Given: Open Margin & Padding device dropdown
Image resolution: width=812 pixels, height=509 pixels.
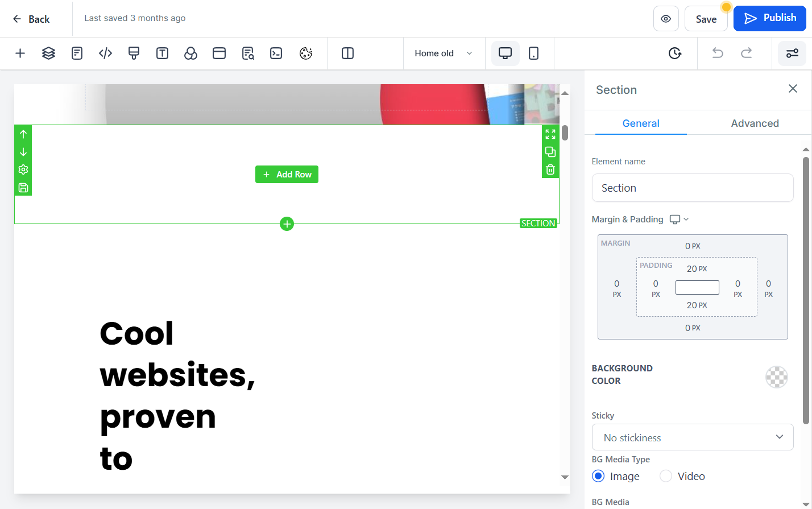Looking at the screenshot, I should pyautogui.click(x=680, y=220).
